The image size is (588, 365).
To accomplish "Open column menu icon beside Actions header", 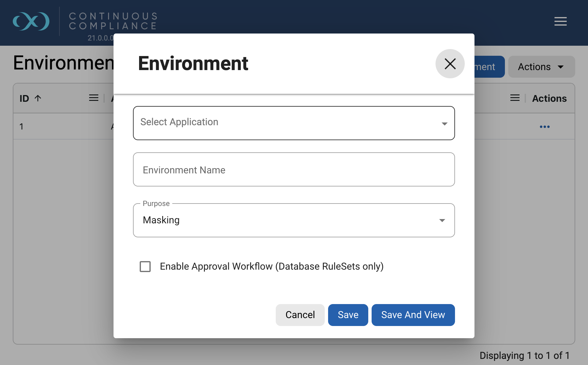I will click(515, 98).
